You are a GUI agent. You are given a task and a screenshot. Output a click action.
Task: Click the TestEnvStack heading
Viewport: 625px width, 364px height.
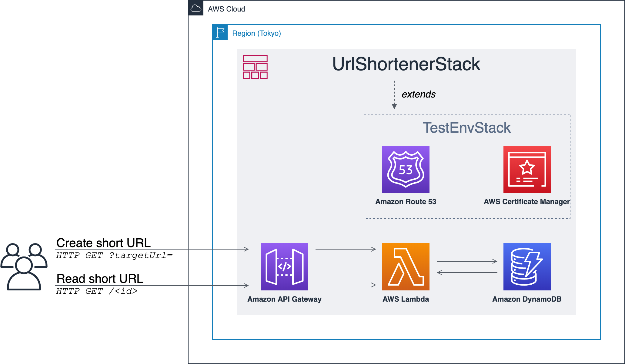point(467,127)
